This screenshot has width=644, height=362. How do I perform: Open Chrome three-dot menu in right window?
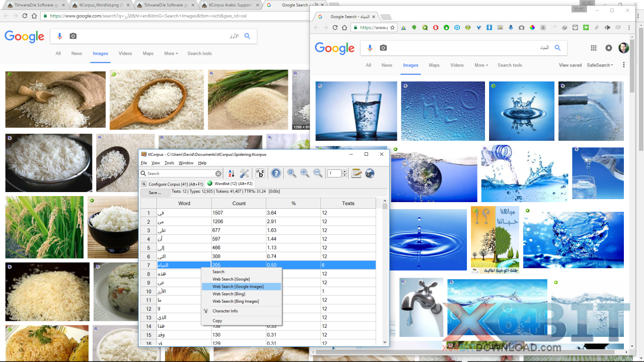point(628,28)
